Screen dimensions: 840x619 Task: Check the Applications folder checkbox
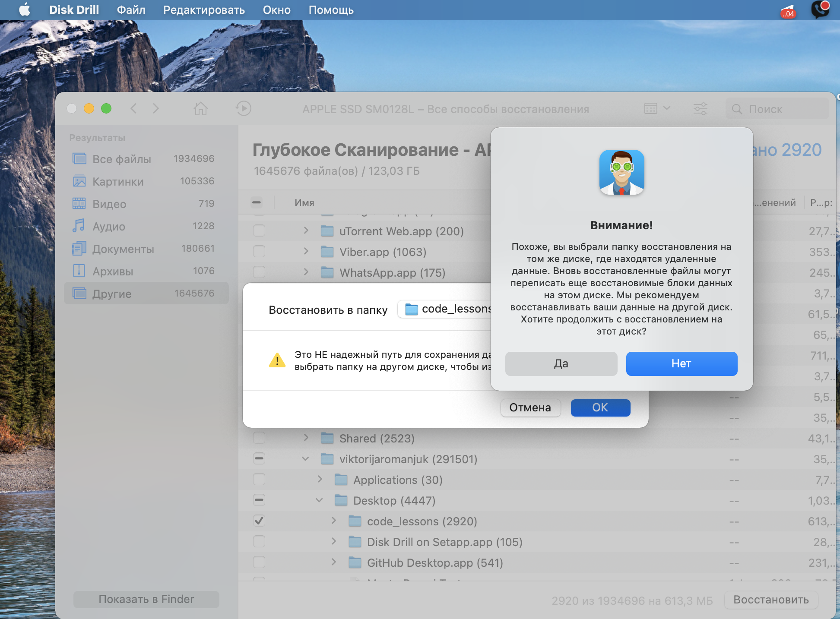(x=259, y=479)
